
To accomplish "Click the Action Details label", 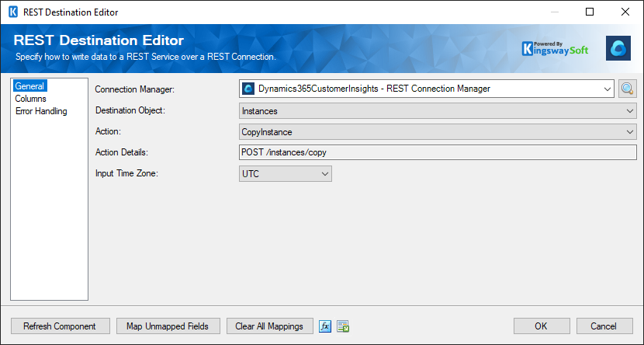I will point(121,152).
